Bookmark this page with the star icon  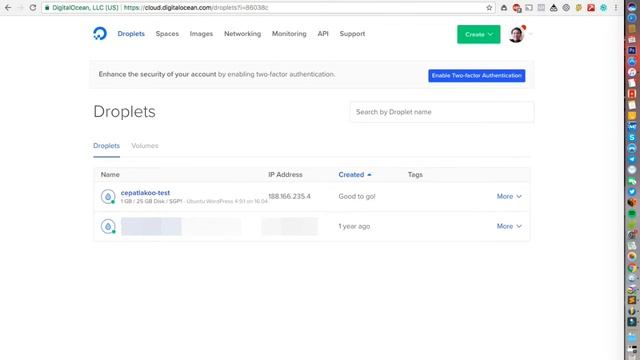pos(489,8)
